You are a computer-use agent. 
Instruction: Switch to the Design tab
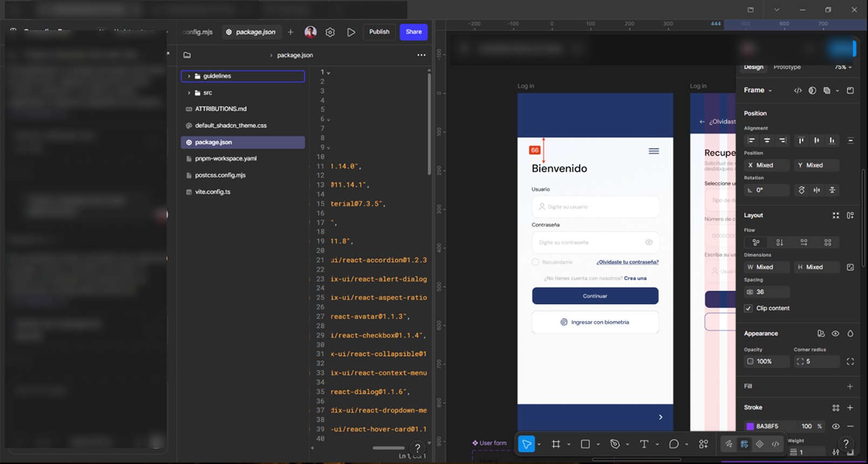(754, 67)
